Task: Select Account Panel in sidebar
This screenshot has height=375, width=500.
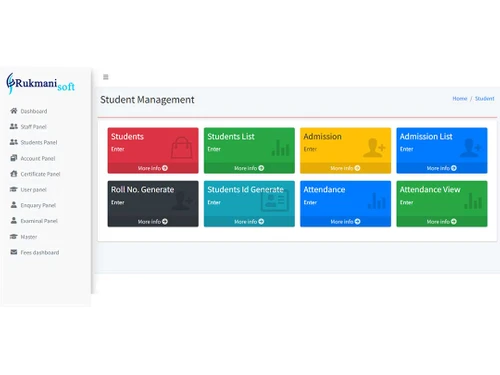Action: pos(38,159)
